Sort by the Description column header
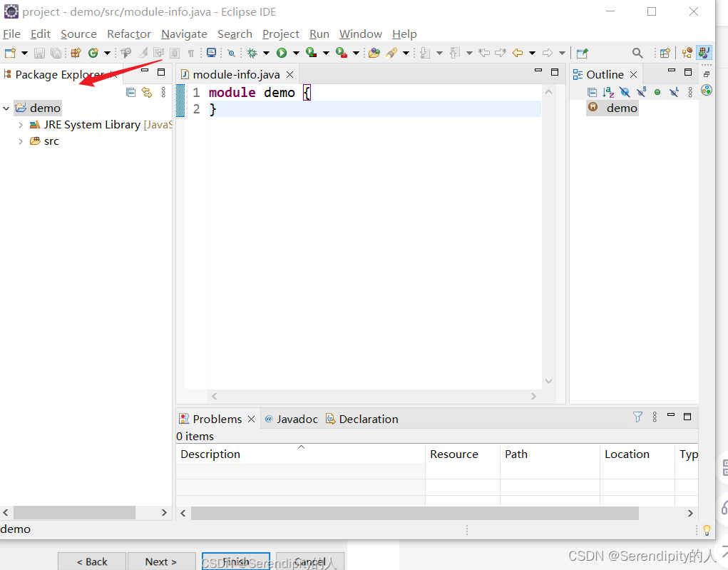 pos(300,454)
